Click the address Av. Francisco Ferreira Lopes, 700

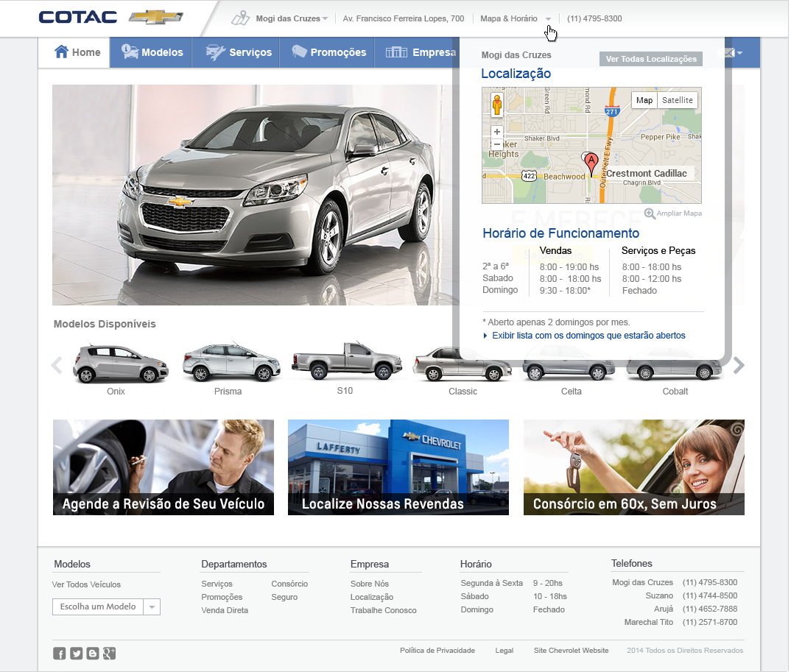tap(403, 18)
